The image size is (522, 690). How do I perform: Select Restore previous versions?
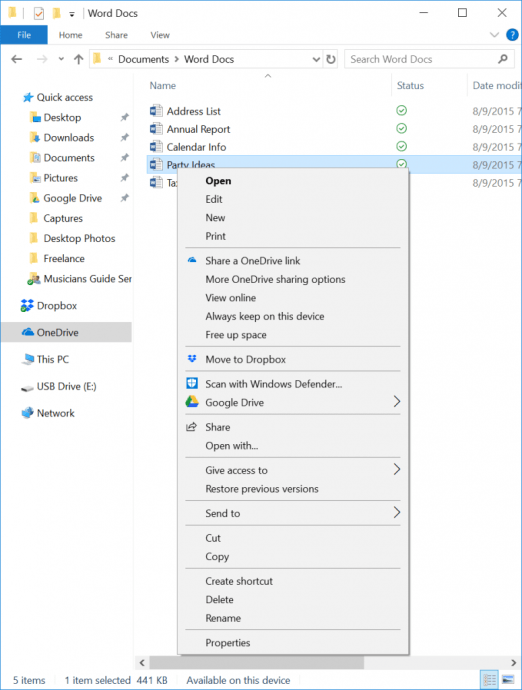click(x=262, y=489)
